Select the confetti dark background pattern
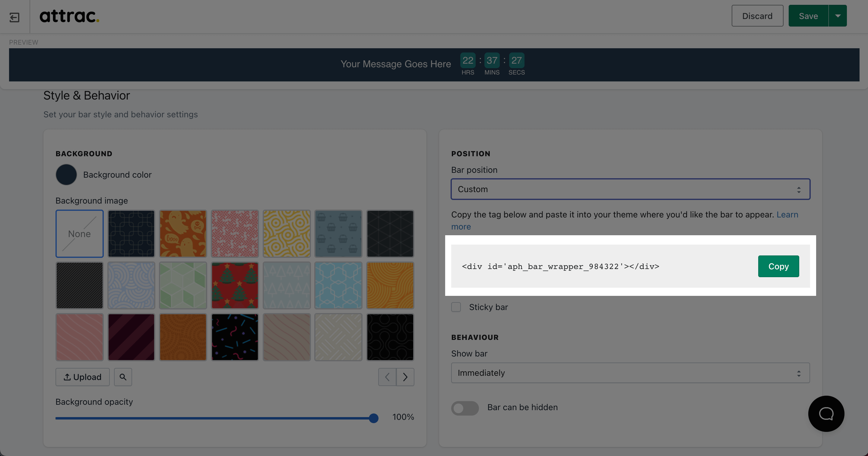The width and height of the screenshot is (868, 456). tap(235, 337)
